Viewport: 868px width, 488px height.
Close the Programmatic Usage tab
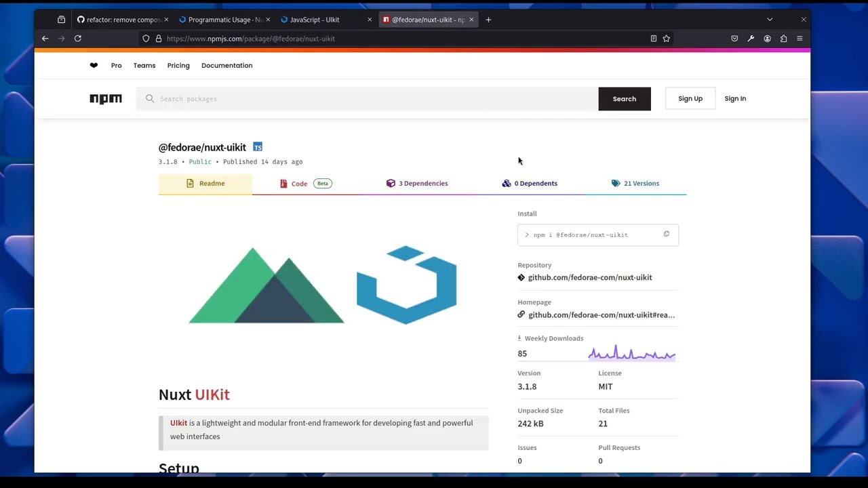[268, 20]
